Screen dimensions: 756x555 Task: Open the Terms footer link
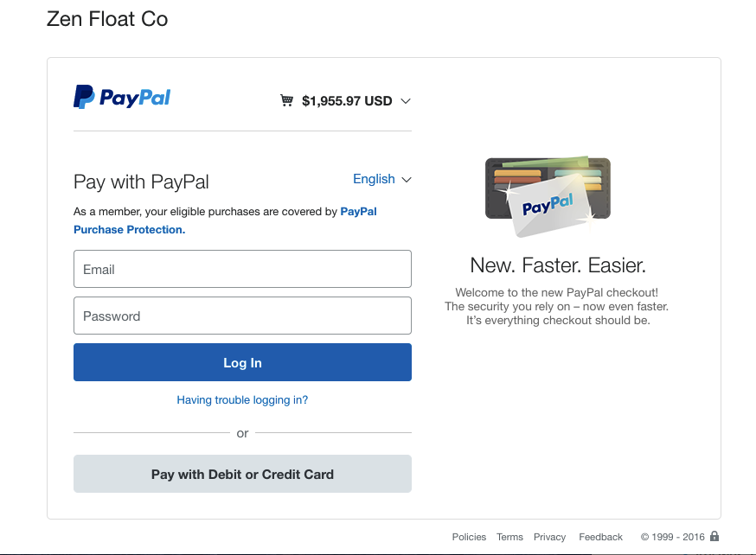509,537
